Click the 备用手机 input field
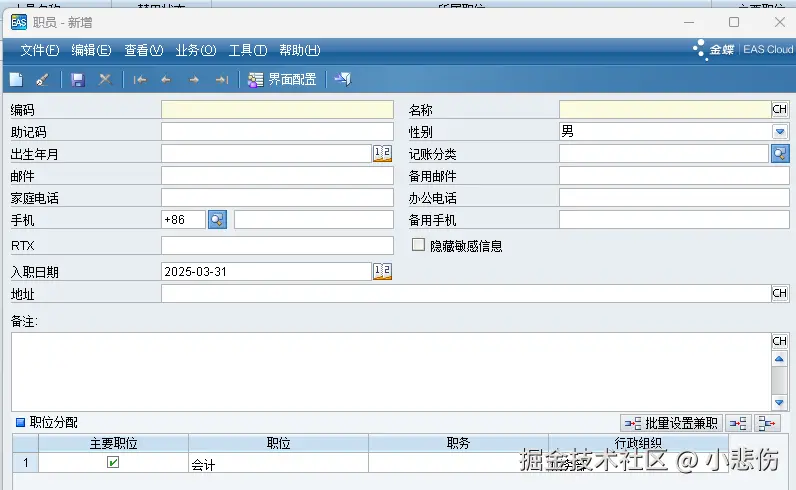This screenshot has width=796, height=490. point(674,220)
